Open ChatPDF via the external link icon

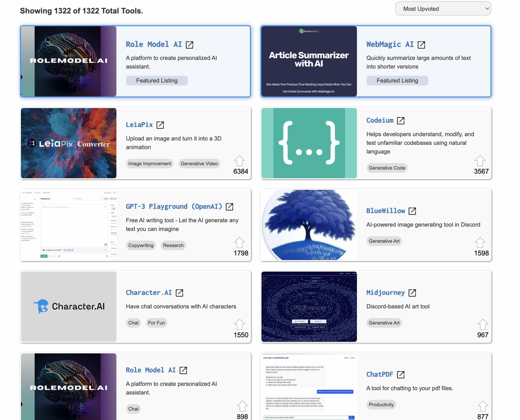pyautogui.click(x=401, y=374)
